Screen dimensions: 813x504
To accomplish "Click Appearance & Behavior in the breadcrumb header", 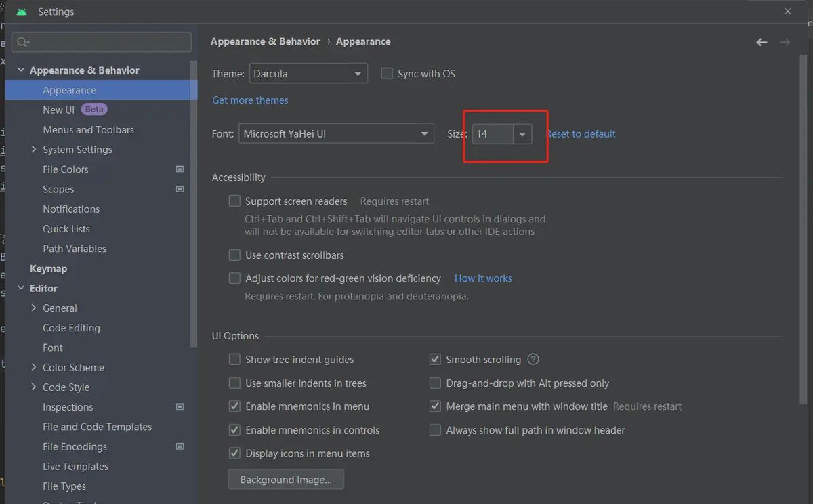I will (265, 41).
